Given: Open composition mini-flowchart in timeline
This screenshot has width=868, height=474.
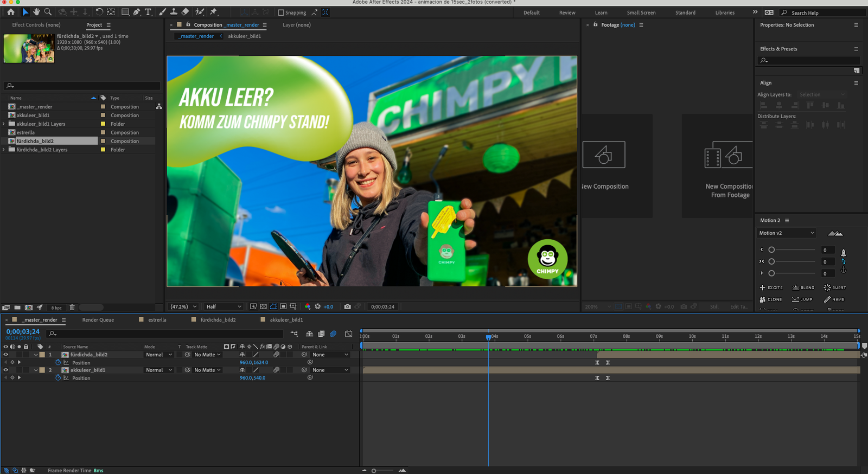Looking at the screenshot, I should click(x=295, y=334).
